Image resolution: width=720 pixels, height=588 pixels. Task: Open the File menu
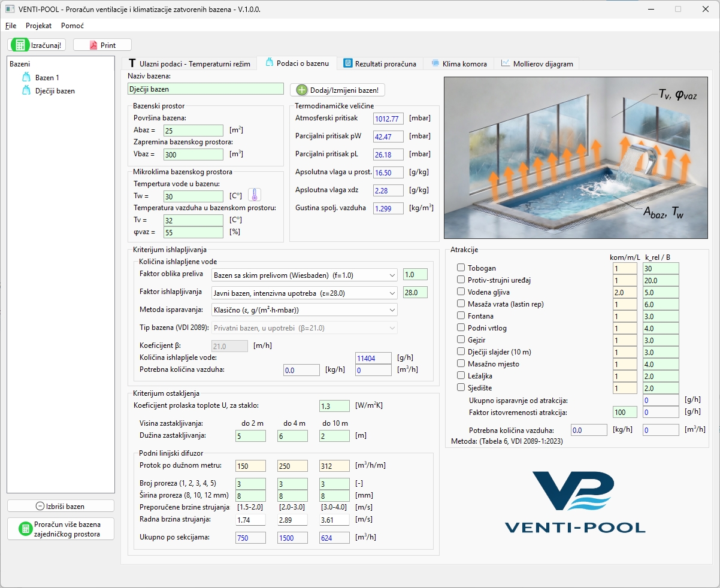click(x=11, y=26)
